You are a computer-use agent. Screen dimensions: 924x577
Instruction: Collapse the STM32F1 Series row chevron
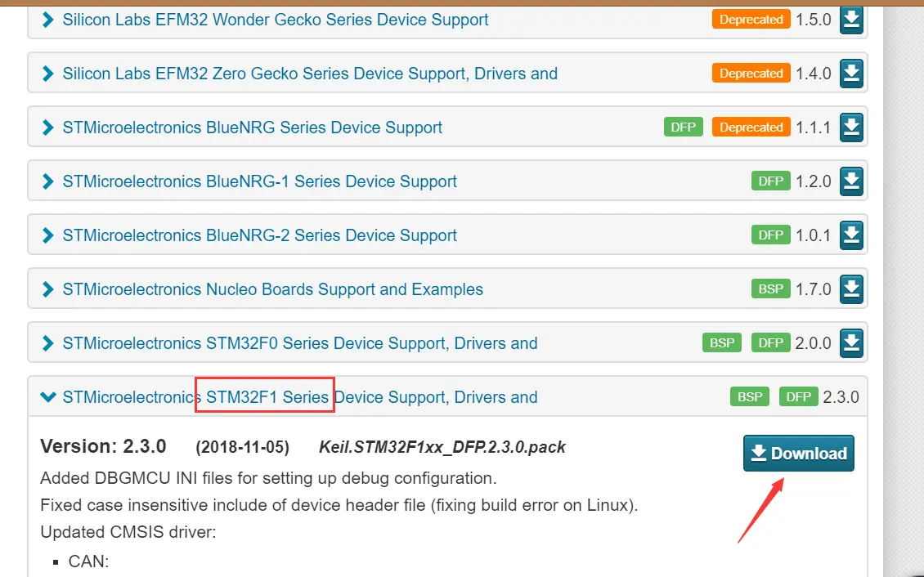[47, 397]
